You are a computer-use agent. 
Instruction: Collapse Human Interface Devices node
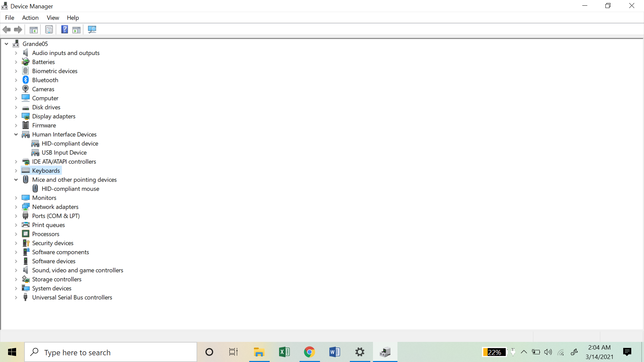coord(16,134)
